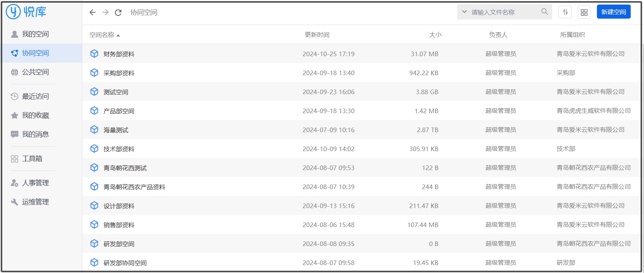The width and height of the screenshot is (644, 273).
Task: Refresh the collaborative space list
Action: [118, 13]
